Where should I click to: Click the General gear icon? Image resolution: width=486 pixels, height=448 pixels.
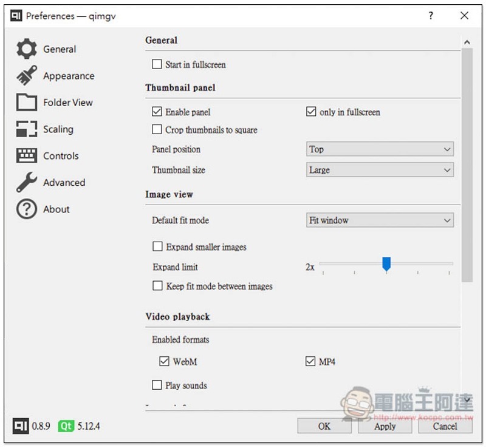coord(26,49)
